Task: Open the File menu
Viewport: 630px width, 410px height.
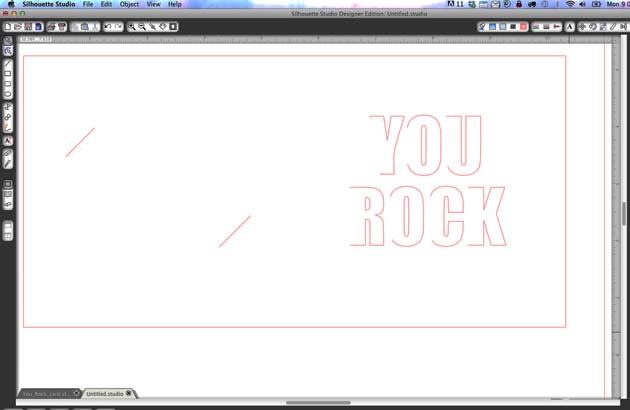Action: pos(88,4)
